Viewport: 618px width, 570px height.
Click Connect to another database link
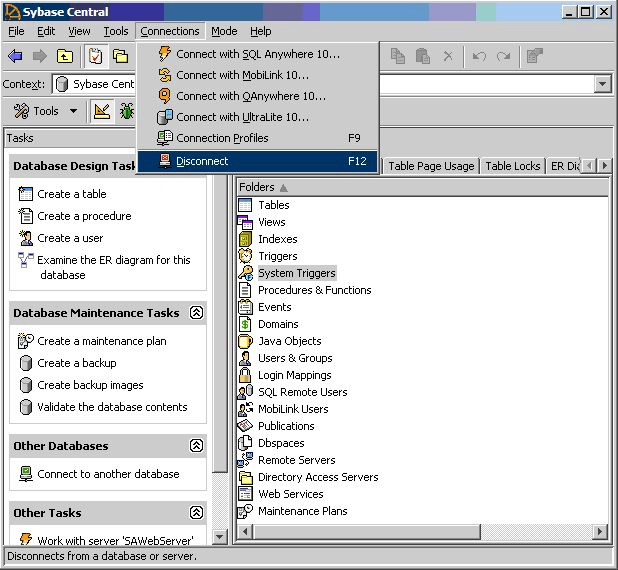coord(108,474)
